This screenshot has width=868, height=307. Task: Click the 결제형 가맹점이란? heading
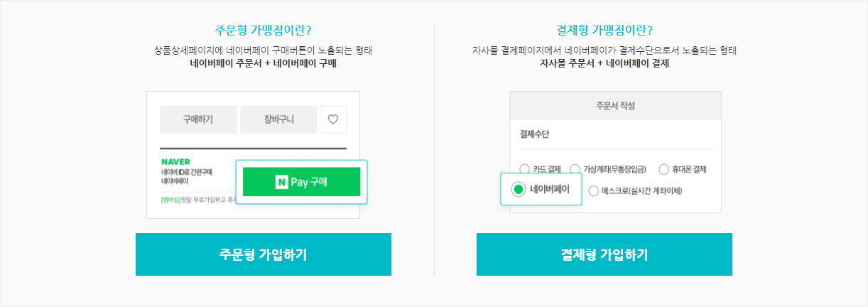point(604,31)
